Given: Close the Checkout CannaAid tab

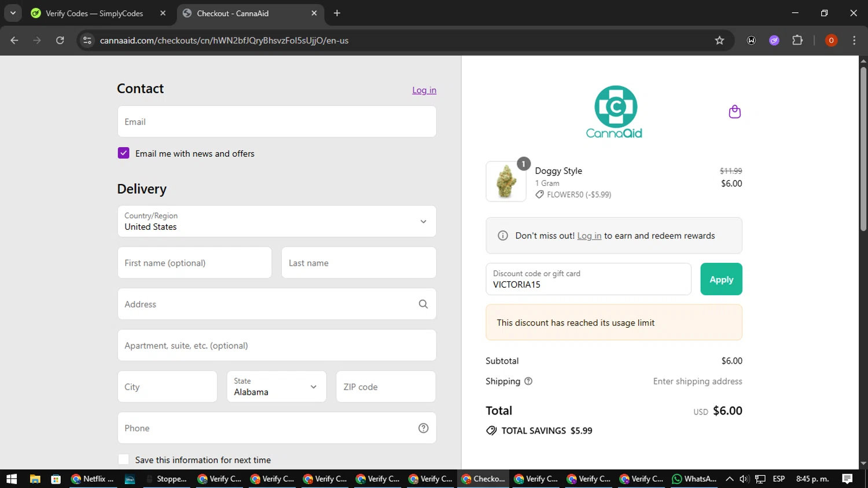Looking at the screenshot, I should (x=314, y=13).
